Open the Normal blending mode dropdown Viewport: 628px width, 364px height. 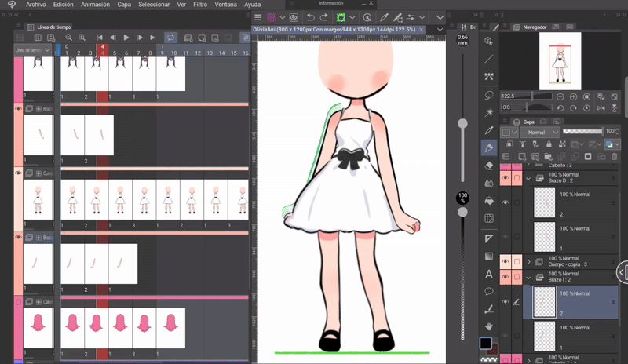(x=539, y=133)
